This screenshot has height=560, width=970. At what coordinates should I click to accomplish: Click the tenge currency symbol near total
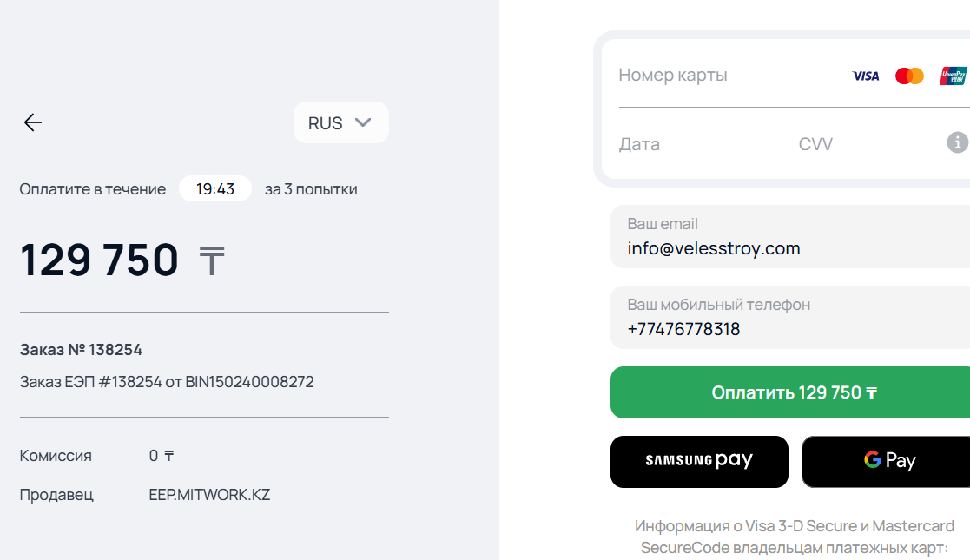[212, 260]
